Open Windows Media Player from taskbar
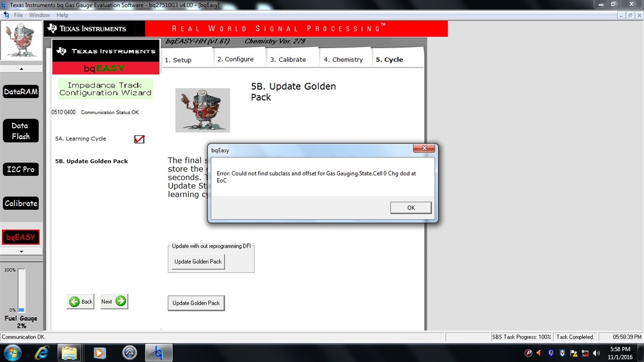644x362 pixels. click(x=99, y=353)
